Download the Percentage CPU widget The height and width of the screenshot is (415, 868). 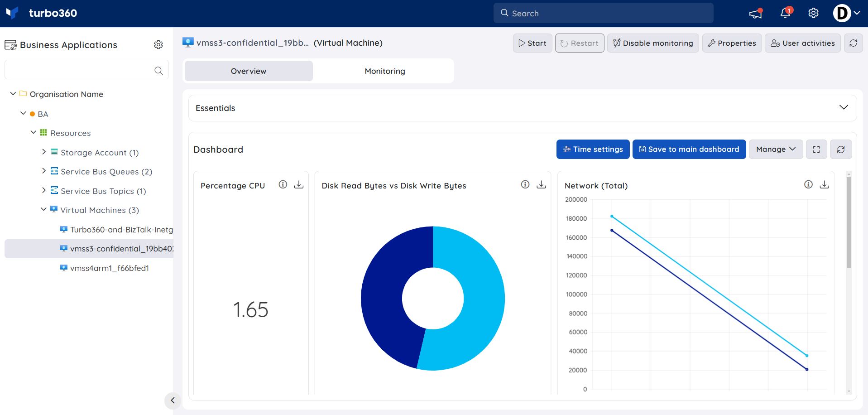tap(299, 184)
